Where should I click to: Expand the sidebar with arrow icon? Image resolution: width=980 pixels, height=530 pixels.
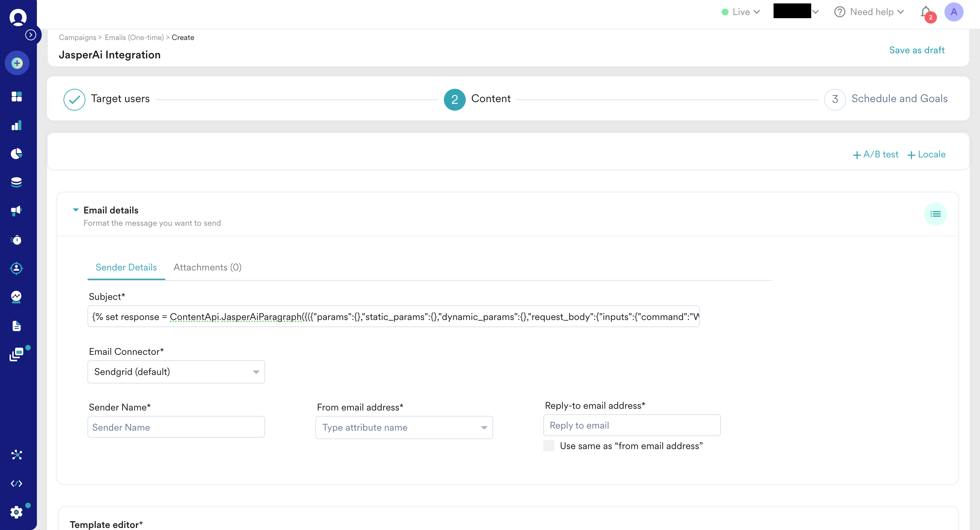point(31,35)
